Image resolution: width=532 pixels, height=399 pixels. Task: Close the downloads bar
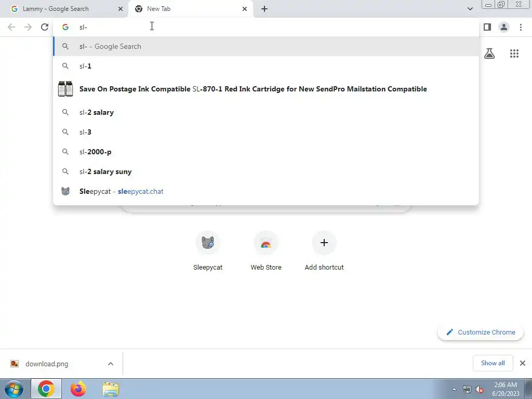(523, 363)
